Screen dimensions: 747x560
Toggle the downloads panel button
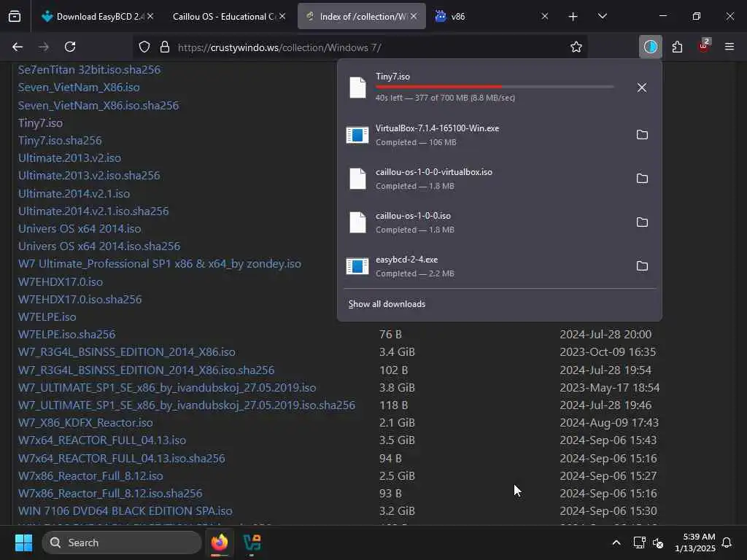click(650, 47)
